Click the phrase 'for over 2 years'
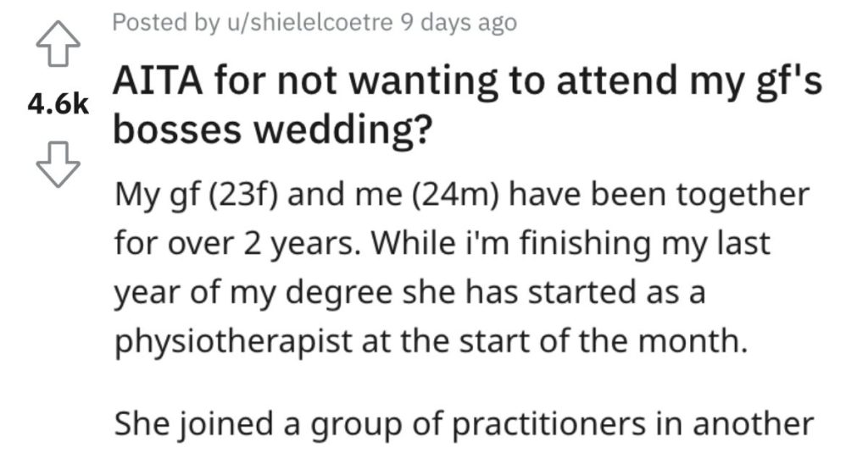This screenshot has width=868, height=453. (x=233, y=243)
